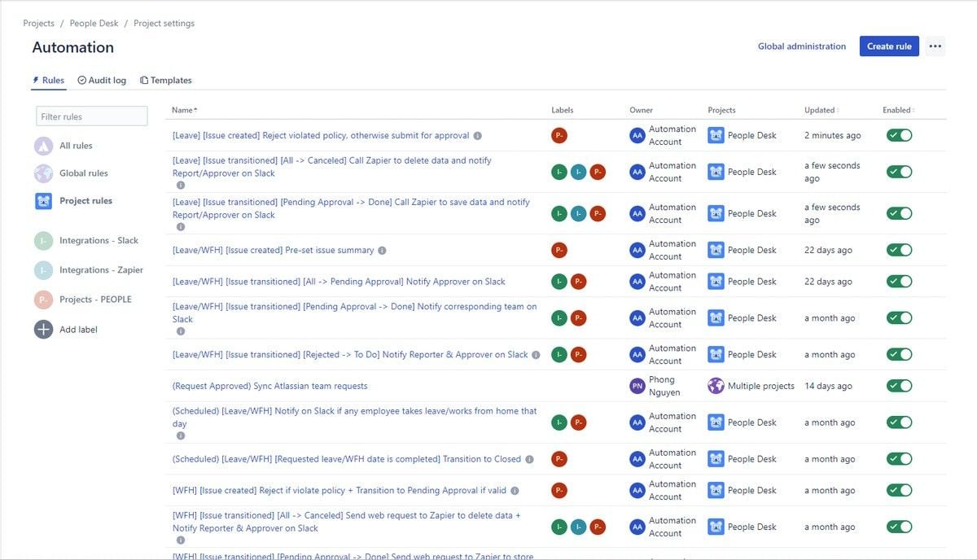The height and width of the screenshot is (560, 977).
Task: Click the Owner column header
Action: 641,110
